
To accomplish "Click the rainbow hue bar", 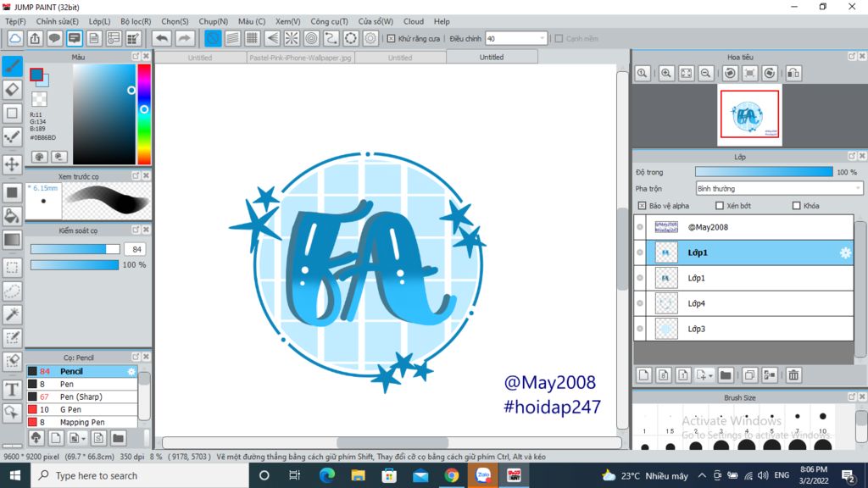I will tap(144, 114).
